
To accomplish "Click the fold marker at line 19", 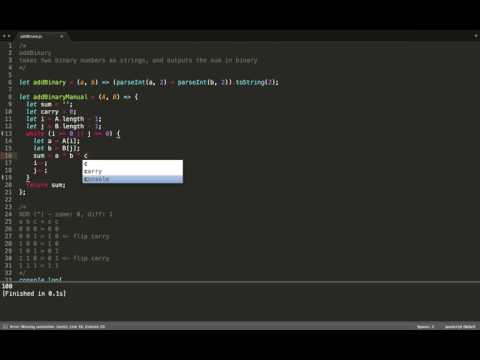I will 2,178.
